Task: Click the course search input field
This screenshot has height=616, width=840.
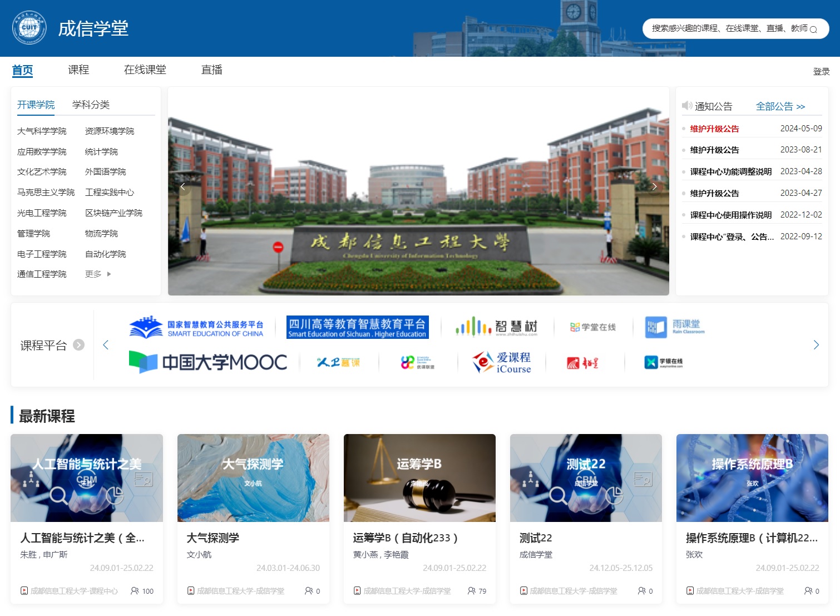Action: pyautogui.click(x=729, y=28)
